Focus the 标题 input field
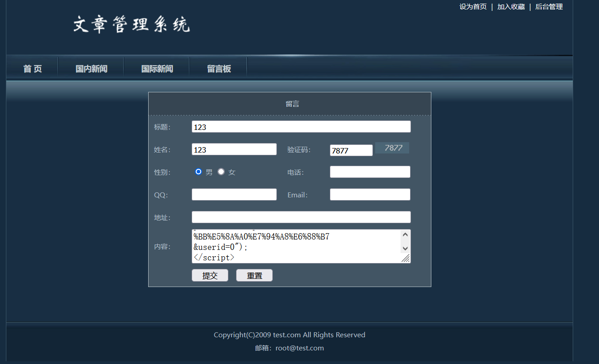Viewport: 599px width, 364px height. [301, 127]
